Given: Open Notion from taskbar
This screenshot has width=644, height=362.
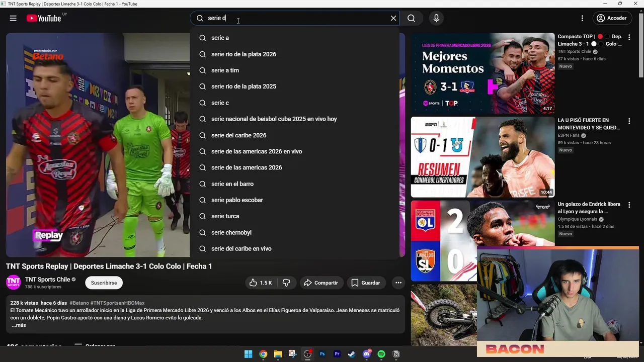Looking at the screenshot, I should 396,354.
